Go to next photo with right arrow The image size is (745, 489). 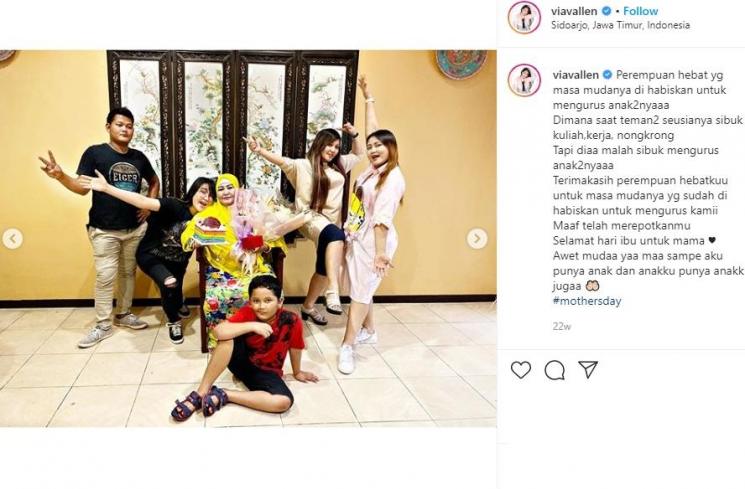[477, 239]
